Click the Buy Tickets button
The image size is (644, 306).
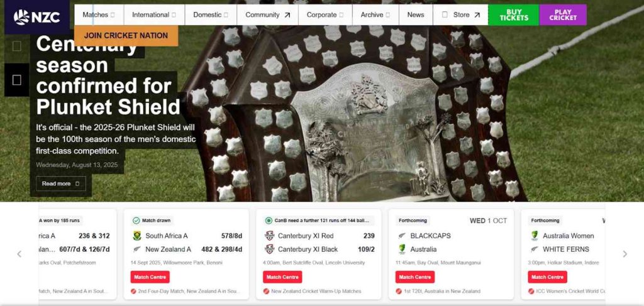click(513, 15)
